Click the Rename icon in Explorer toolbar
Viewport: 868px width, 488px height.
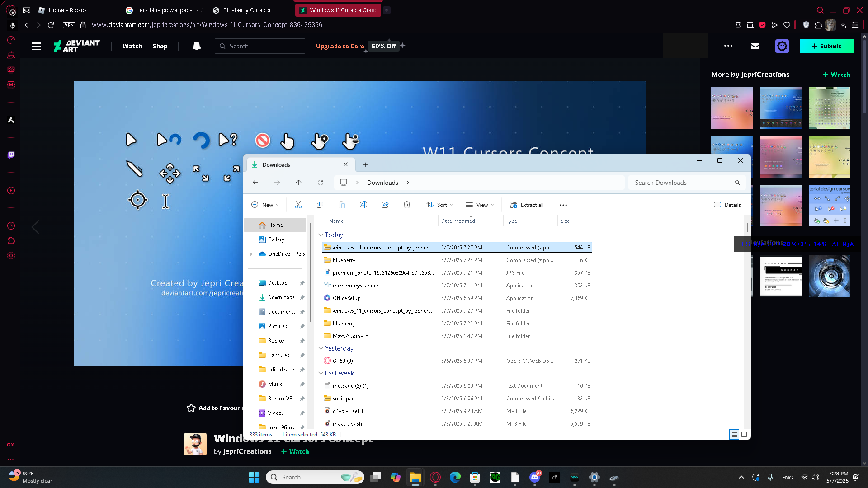click(x=363, y=205)
